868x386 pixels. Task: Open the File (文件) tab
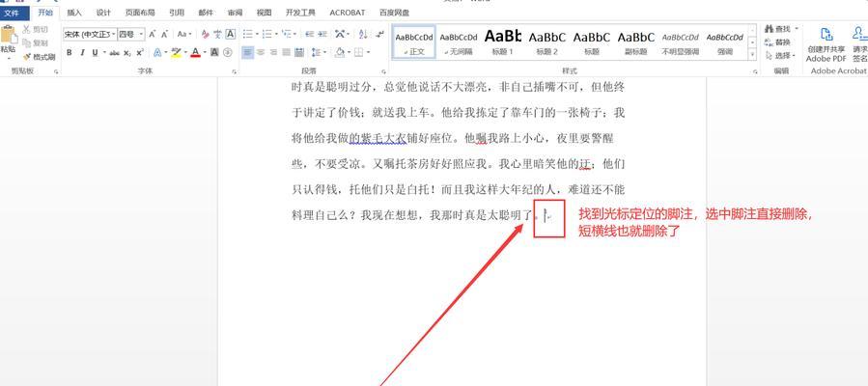click(x=13, y=13)
